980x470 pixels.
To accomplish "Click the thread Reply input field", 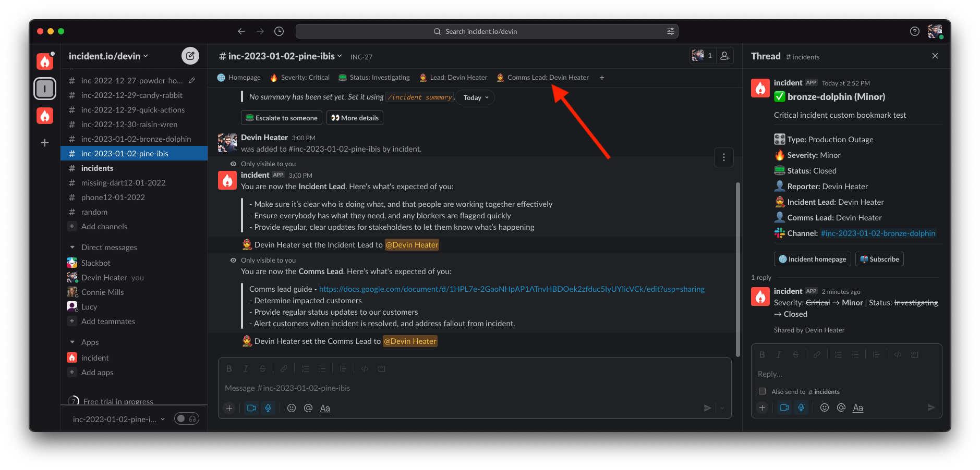I will click(846, 374).
